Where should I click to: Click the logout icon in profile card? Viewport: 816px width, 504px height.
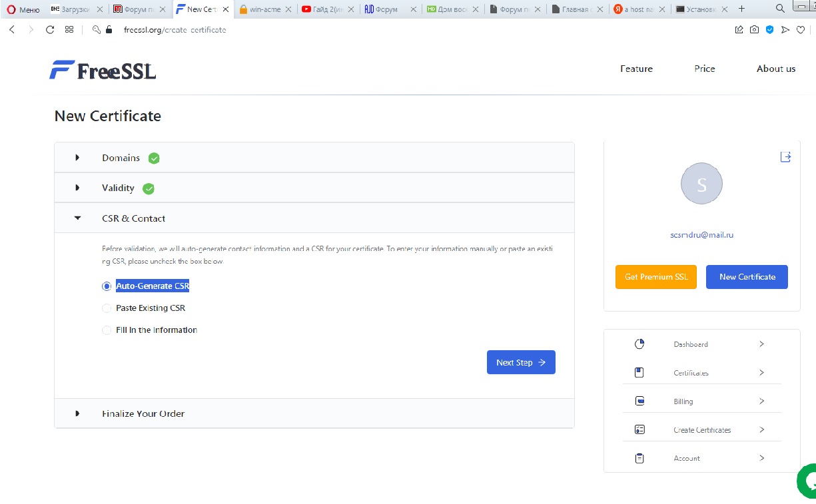[785, 157]
